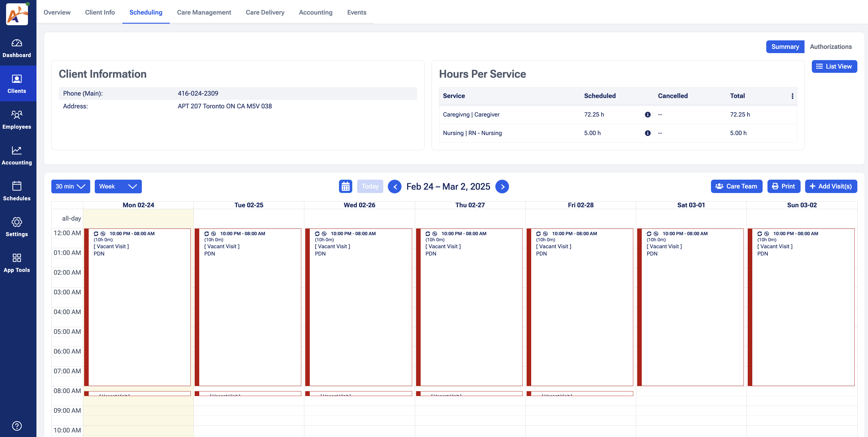Click the help question mark icon
The image size is (868, 437).
point(16,426)
